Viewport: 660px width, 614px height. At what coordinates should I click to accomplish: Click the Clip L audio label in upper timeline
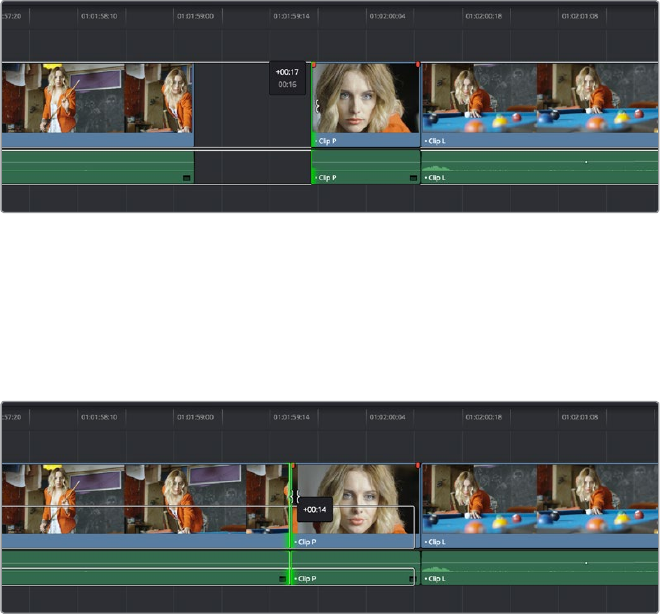[436, 178]
